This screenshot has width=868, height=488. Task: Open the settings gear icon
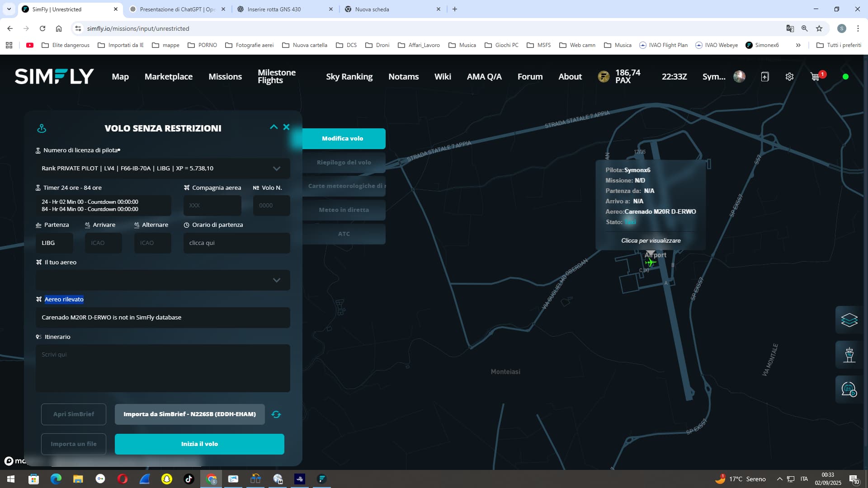click(789, 77)
